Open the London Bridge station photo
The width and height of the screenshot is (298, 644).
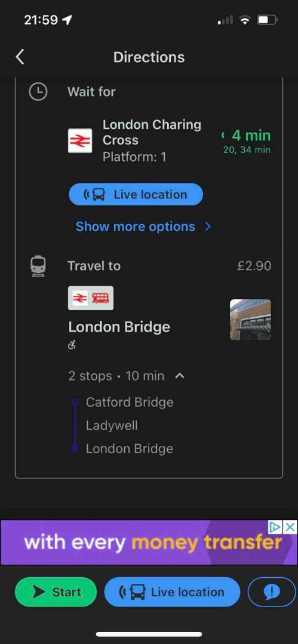(x=250, y=320)
